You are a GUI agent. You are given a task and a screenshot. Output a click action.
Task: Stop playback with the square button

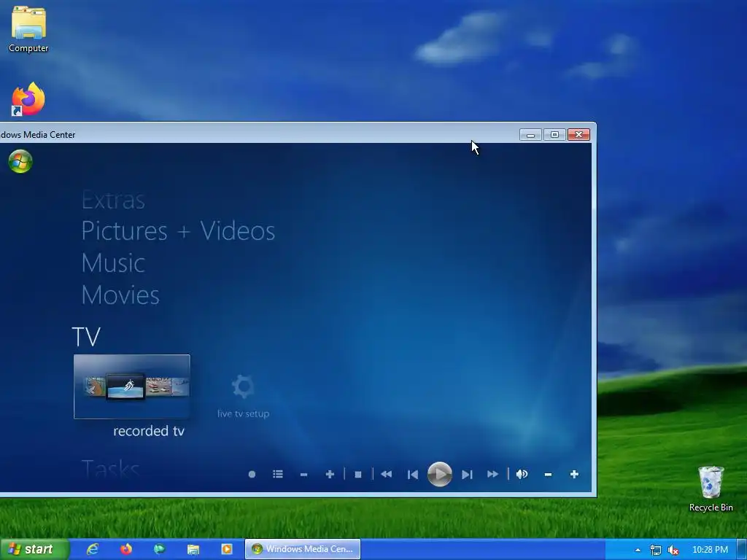pos(358,475)
